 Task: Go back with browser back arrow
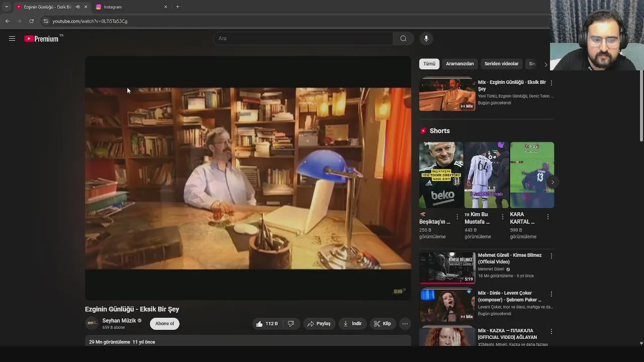point(7,21)
